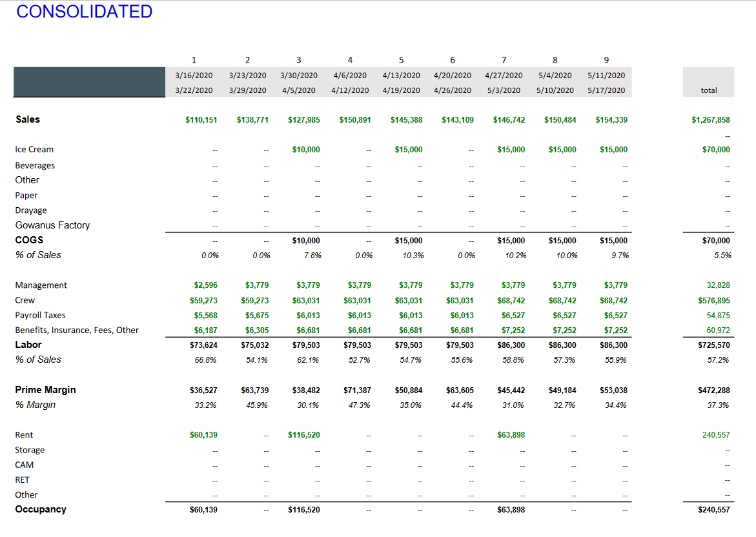Select the Gowanus Factory row label
This screenshot has width=756, height=537.
click(x=52, y=225)
